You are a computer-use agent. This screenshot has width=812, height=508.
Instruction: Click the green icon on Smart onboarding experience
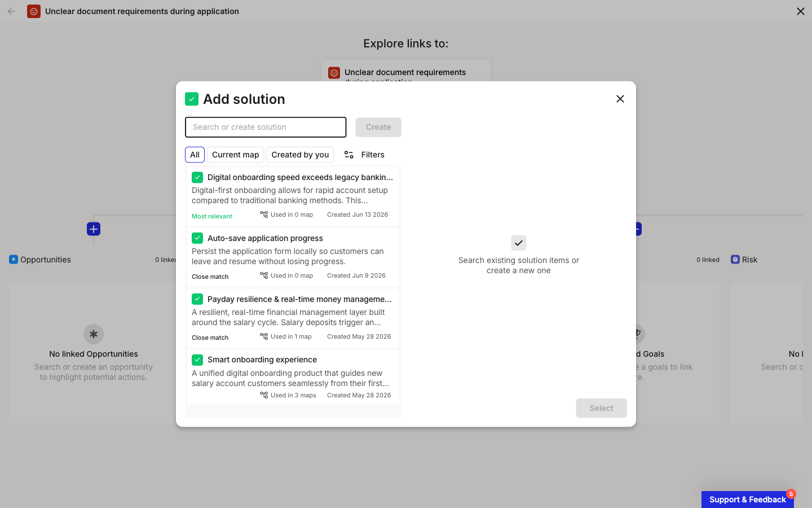(x=197, y=360)
